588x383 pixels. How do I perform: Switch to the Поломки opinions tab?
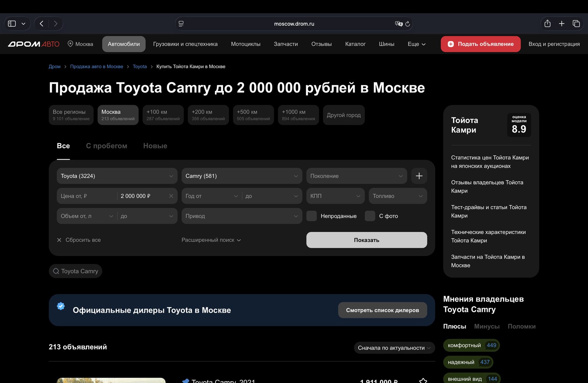[522, 326]
